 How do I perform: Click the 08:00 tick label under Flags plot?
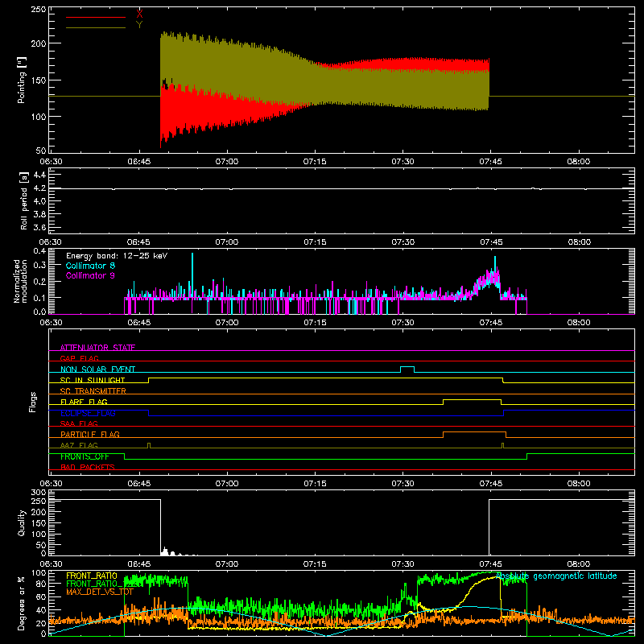pyautogui.click(x=579, y=484)
